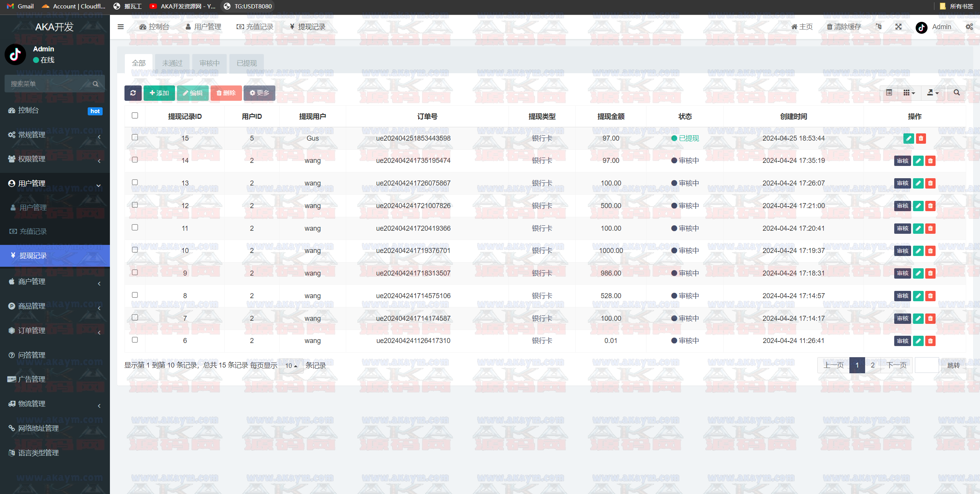Toggle the hamburger sidebar menu icon
980x494 pixels.
tap(121, 27)
